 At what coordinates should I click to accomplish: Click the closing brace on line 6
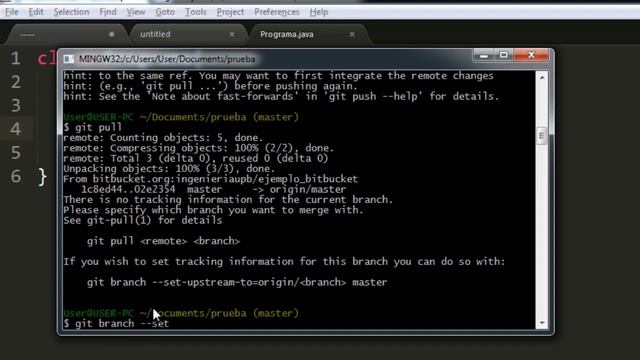coord(42,177)
